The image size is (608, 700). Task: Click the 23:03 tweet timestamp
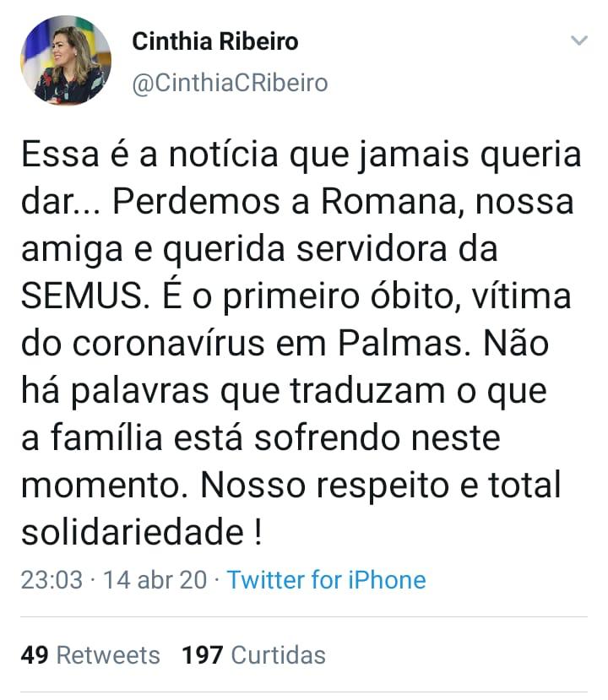(51, 580)
